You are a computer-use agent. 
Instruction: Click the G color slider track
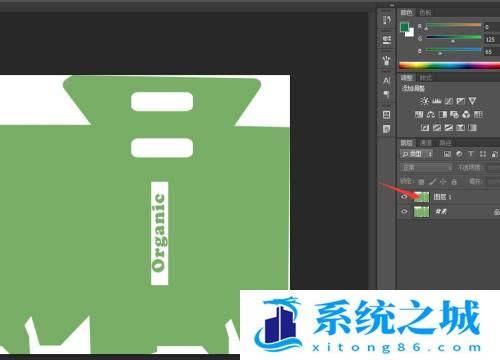click(453, 37)
